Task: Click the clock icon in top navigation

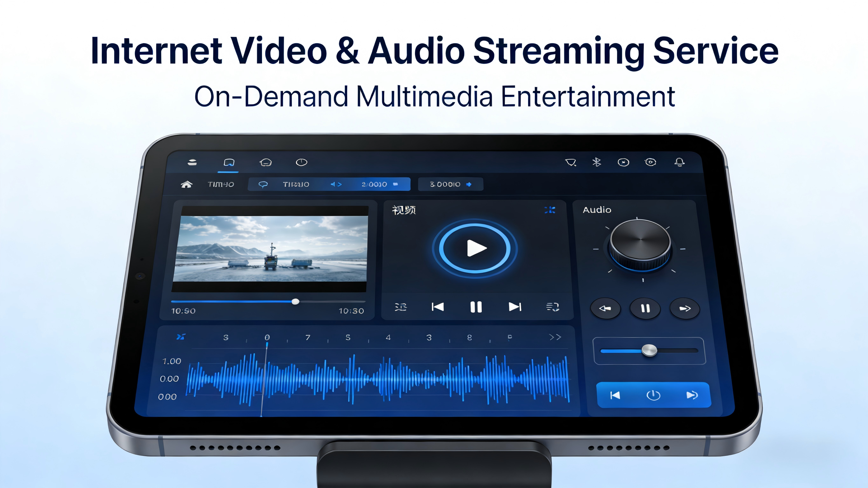Action: tap(301, 162)
